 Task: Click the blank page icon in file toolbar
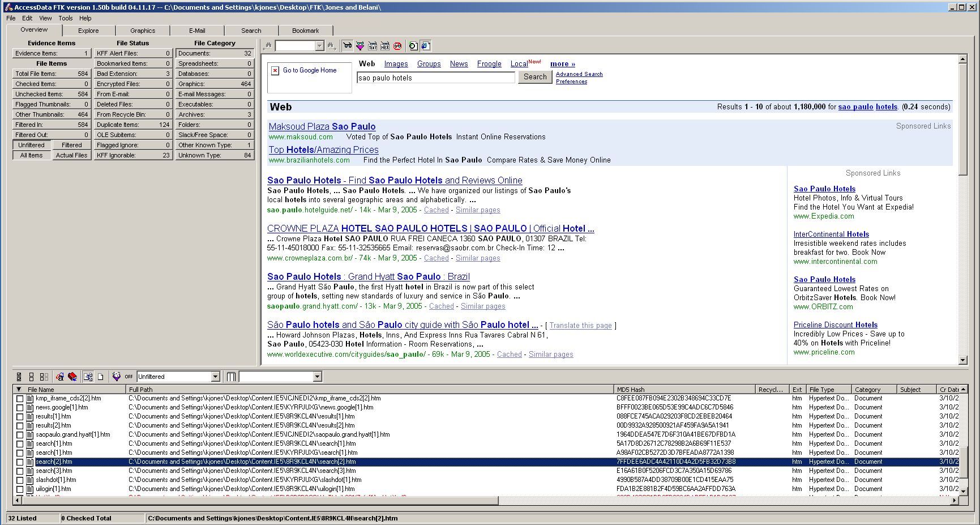click(100, 377)
